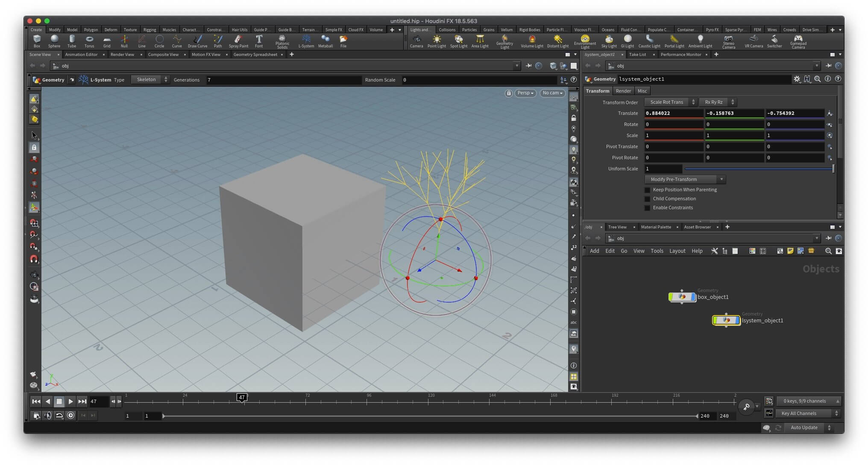Add a Spot Light
Viewport: 868px width, 465px height.
tap(459, 41)
